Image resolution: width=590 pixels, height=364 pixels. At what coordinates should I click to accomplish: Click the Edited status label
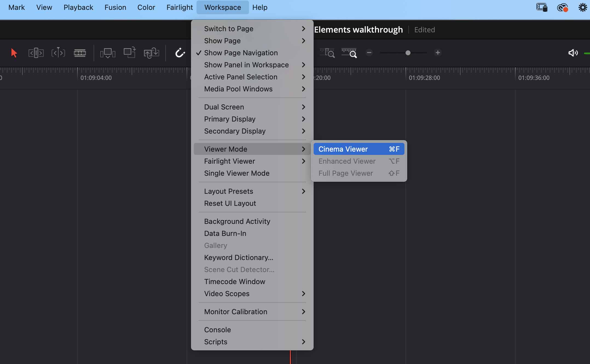point(424,30)
